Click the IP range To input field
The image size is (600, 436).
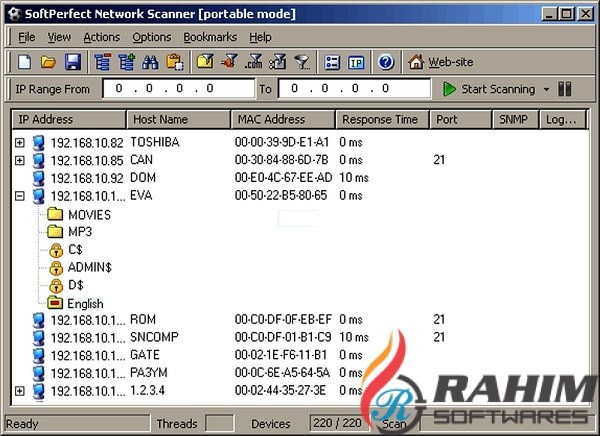coord(354,88)
